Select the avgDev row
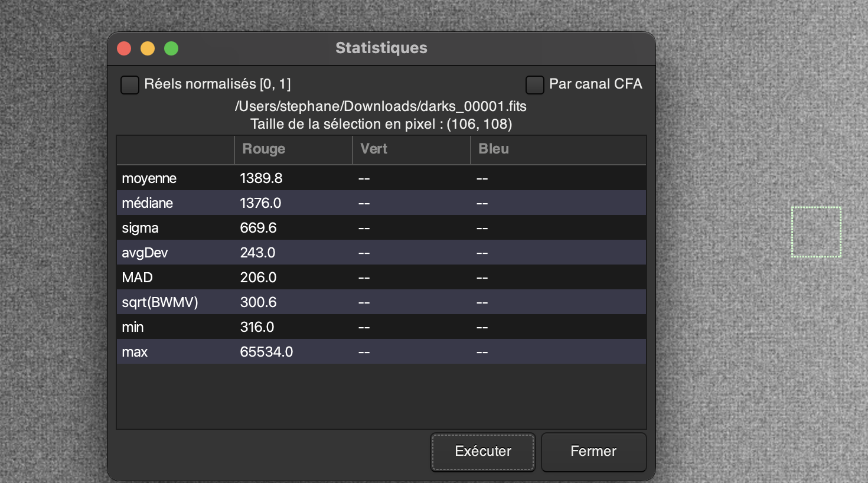 (145, 253)
